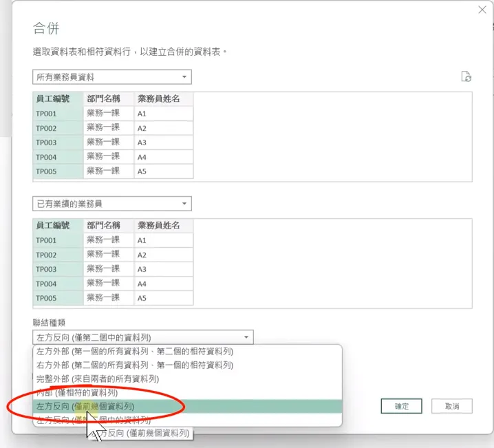This screenshot has width=494, height=448.
Task: Click TP005 cell in first table
Action: click(58, 171)
